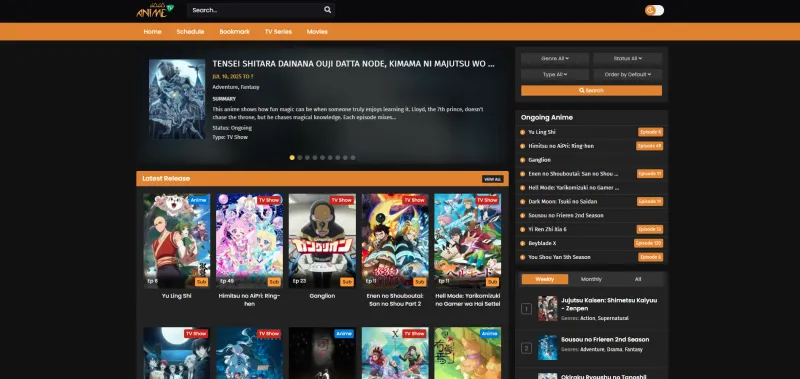Open the Type All dropdown

pos(555,74)
